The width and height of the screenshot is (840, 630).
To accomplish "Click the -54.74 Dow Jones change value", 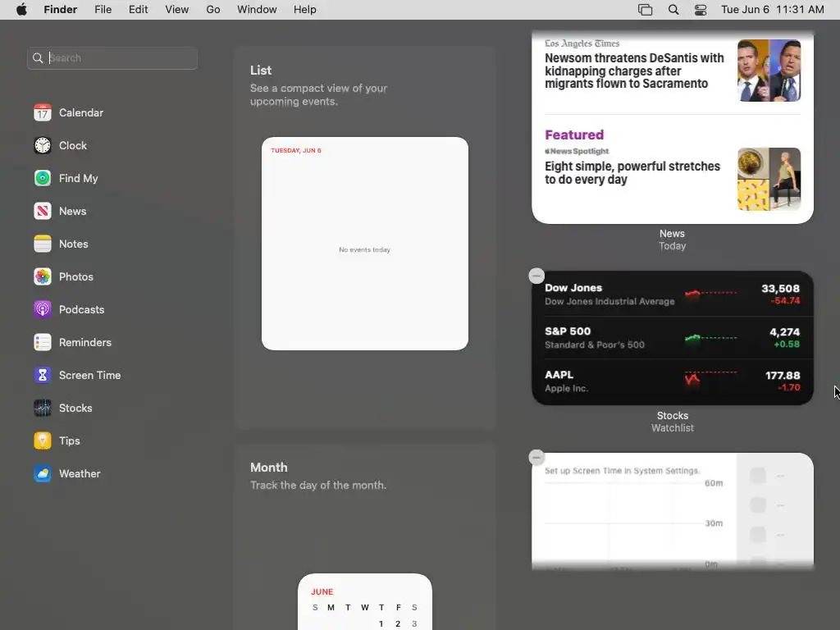I will coord(785,300).
